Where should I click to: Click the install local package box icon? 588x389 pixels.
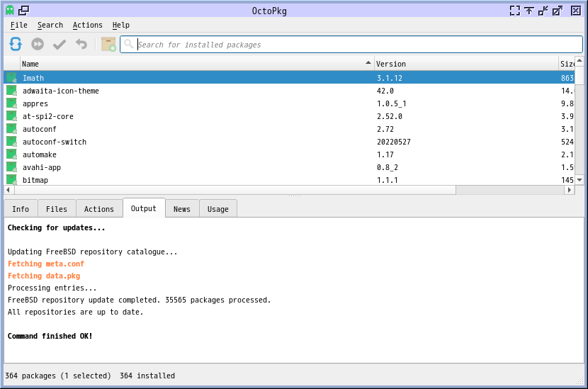coord(108,44)
